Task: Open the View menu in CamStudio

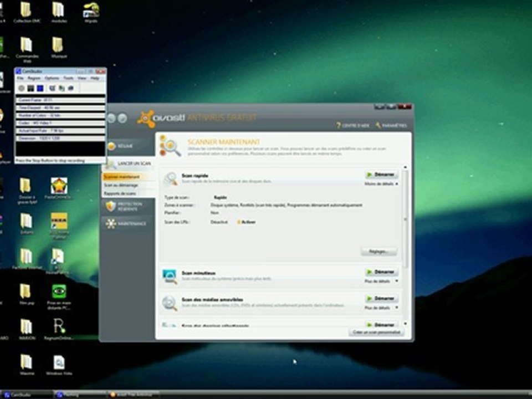Action: click(82, 78)
